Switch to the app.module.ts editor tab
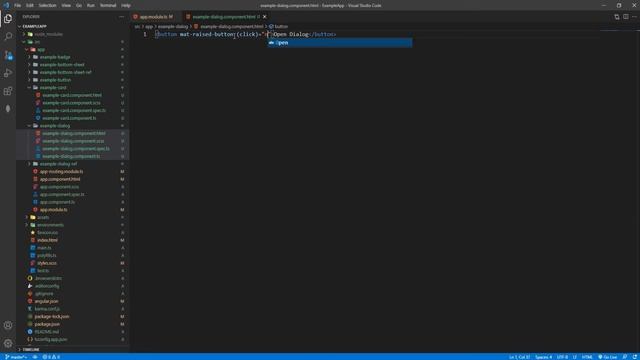This screenshot has height=360, width=640. [x=153, y=17]
